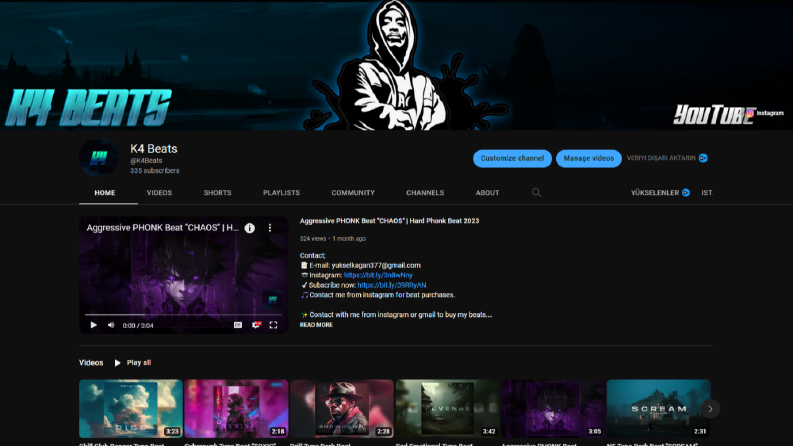The image size is (793, 446).
Task: Open the ABOUT tab
Action: coord(487,193)
